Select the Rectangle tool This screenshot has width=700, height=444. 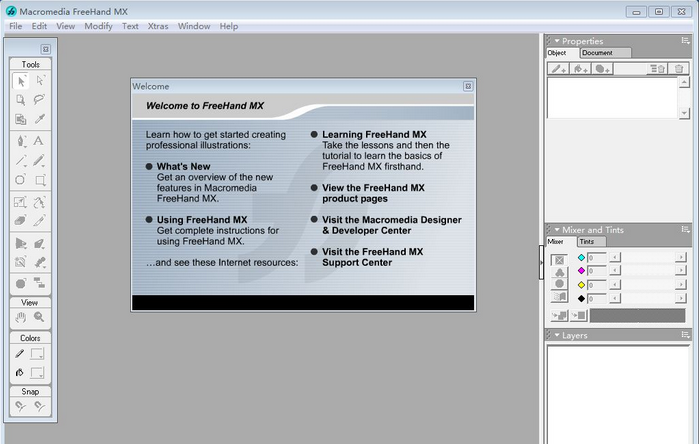(x=40, y=180)
